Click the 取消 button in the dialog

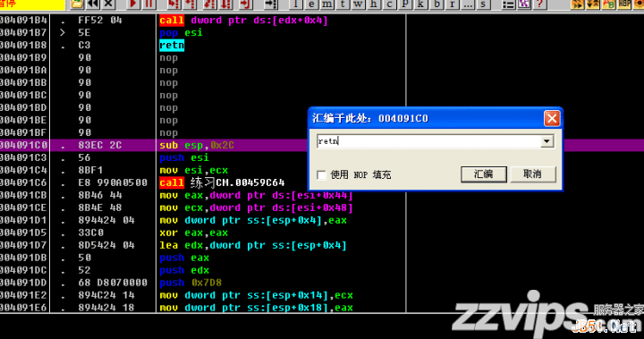tap(533, 174)
